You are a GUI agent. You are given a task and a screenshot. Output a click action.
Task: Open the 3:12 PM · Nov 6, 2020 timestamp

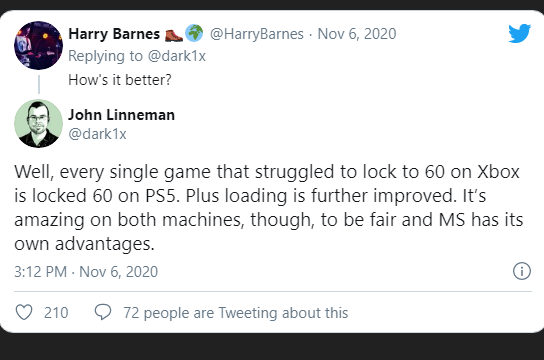point(86,272)
